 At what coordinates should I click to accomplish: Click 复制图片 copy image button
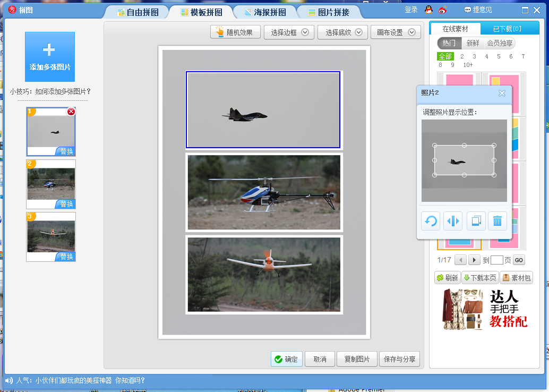[357, 359]
